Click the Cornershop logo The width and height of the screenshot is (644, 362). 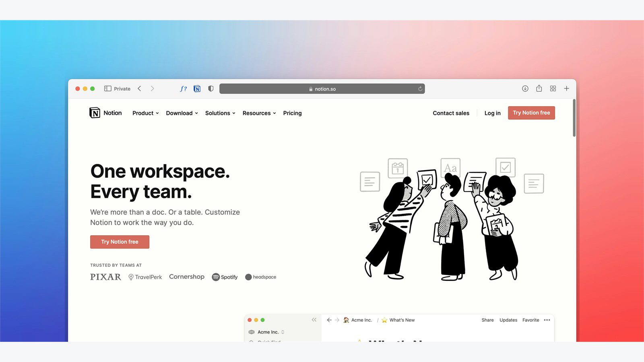[x=187, y=277]
